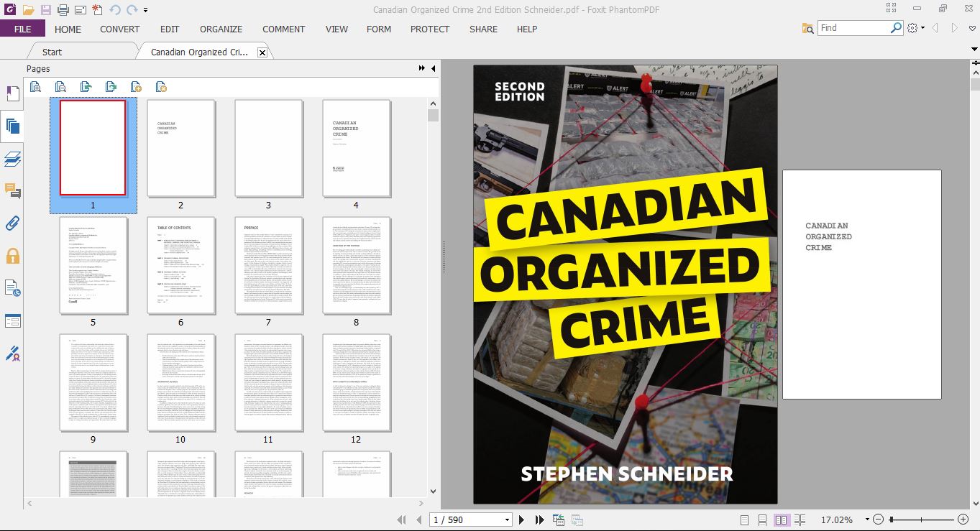This screenshot has width=980, height=531.
Task: Open the VIEW ribbon tab
Action: click(x=336, y=29)
